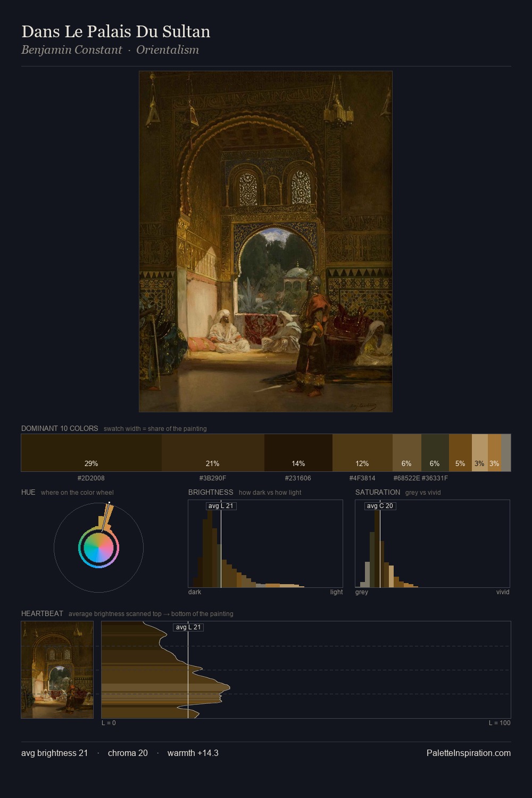Click the hex code #68522E
The width and height of the screenshot is (532, 798).
pos(406,478)
